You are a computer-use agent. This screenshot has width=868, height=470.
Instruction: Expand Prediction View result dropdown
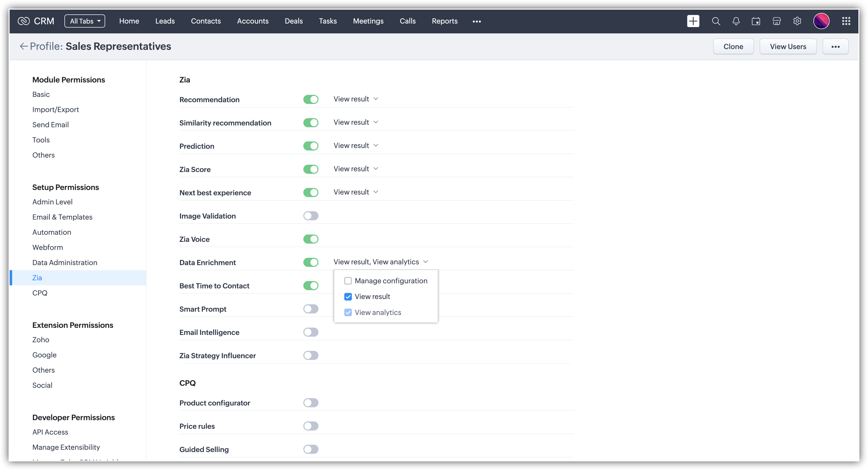click(356, 146)
